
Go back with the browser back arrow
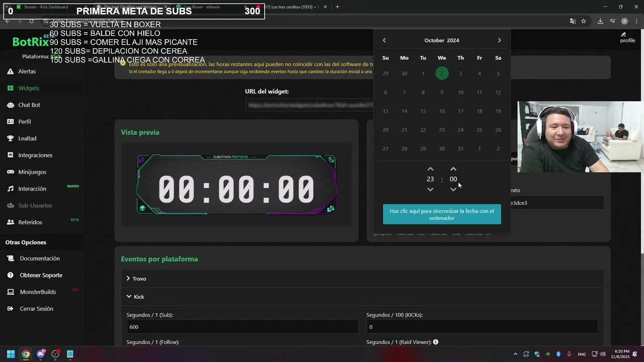[8, 21]
